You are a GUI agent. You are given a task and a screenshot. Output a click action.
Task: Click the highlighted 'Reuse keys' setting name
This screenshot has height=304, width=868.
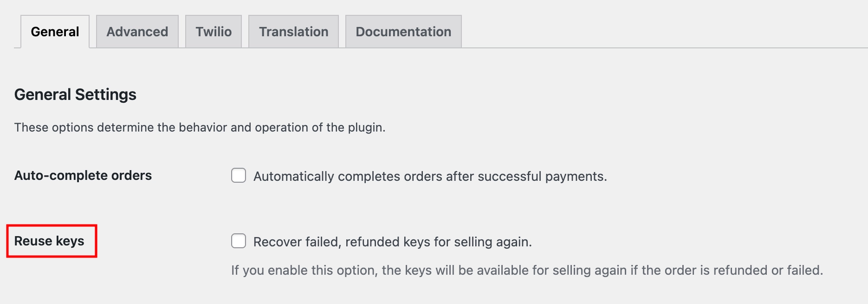tap(49, 241)
